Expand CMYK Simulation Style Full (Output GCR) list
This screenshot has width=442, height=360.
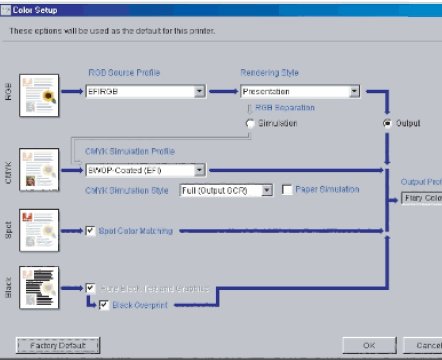(x=267, y=190)
